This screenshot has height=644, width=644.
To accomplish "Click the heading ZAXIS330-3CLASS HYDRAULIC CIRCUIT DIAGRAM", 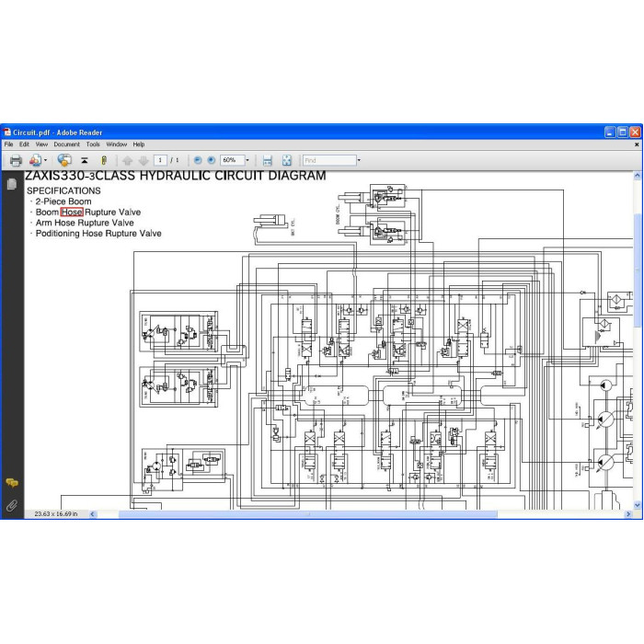I will pos(176,176).
